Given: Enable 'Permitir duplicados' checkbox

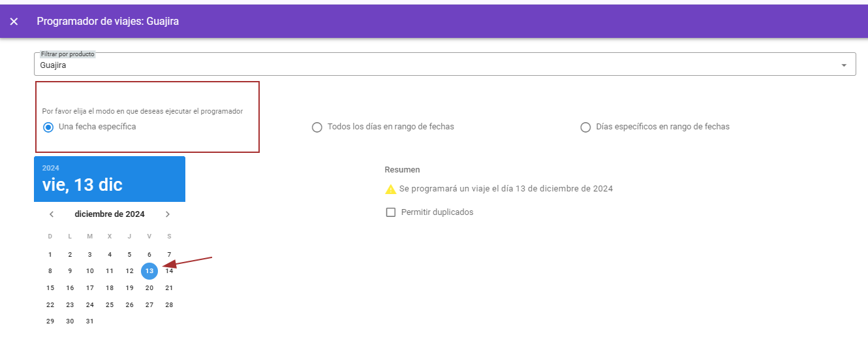Looking at the screenshot, I should (x=391, y=212).
